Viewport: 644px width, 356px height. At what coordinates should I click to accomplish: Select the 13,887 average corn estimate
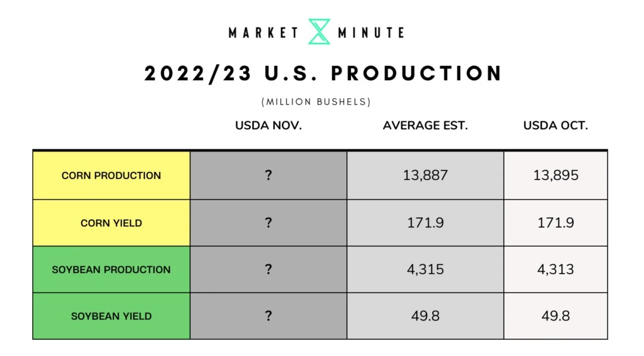425,175
